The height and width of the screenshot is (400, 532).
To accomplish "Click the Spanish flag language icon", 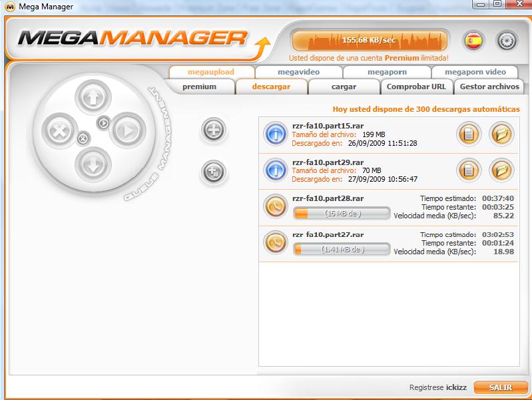I will pyautogui.click(x=474, y=41).
